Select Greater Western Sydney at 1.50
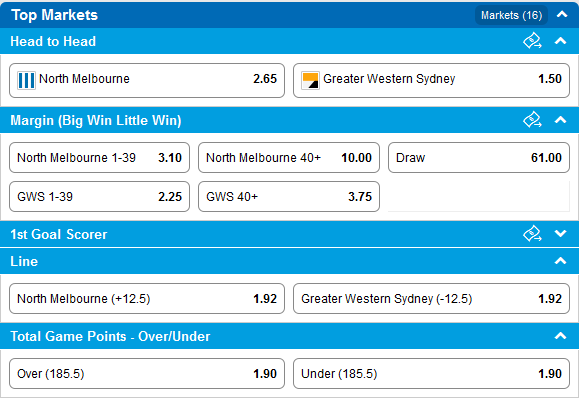The width and height of the screenshot is (579, 398). click(431, 80)
